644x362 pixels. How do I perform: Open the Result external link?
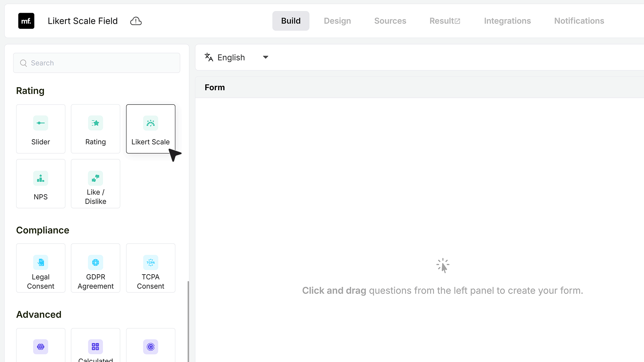click(445, 21)
